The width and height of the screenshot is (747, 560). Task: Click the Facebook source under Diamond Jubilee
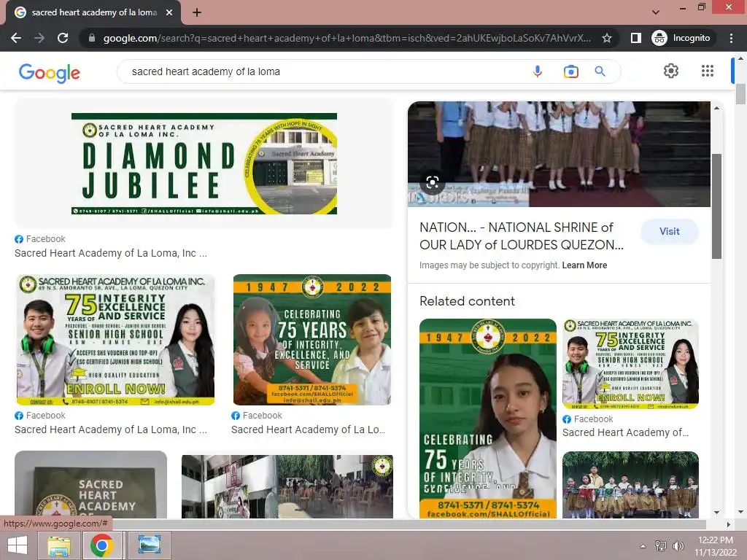click(40, 239)
